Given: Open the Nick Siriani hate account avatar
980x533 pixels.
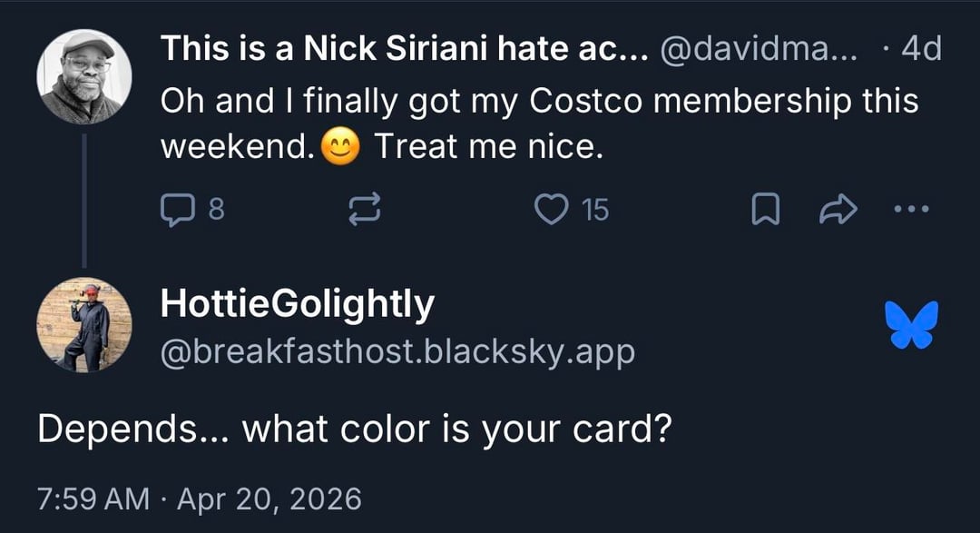Looking at the screenshot, I should [x=84, y=77].
